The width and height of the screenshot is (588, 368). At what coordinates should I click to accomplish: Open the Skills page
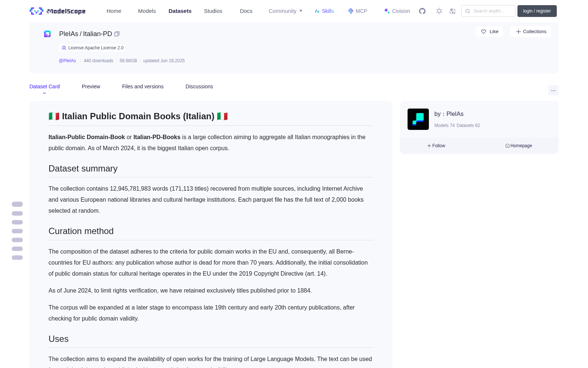324,11
